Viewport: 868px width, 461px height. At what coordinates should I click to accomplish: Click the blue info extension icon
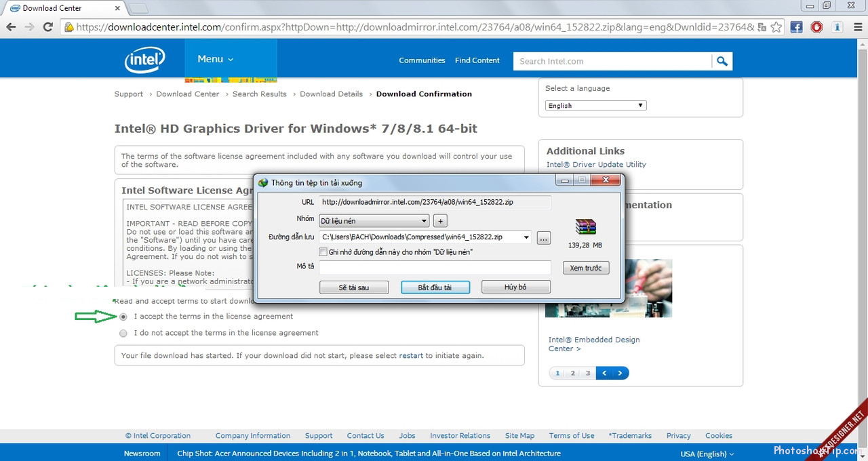[x=837, y=27]
